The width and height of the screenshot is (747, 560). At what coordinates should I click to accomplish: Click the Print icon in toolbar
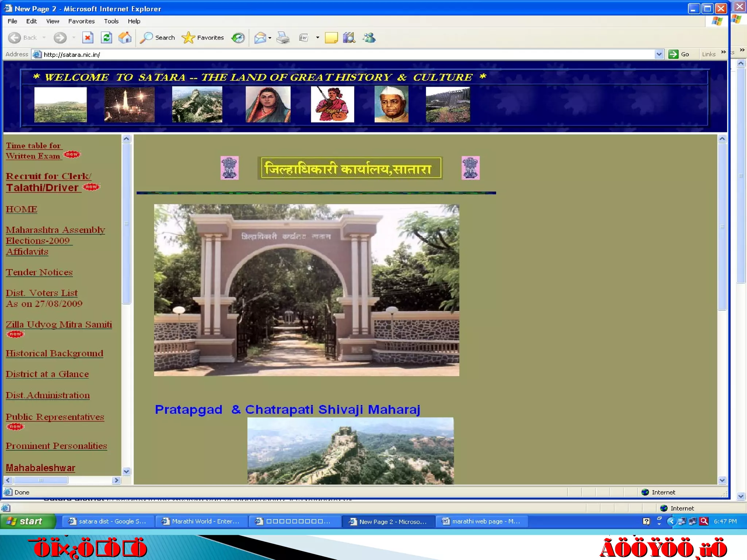click(x=283, y=38)
